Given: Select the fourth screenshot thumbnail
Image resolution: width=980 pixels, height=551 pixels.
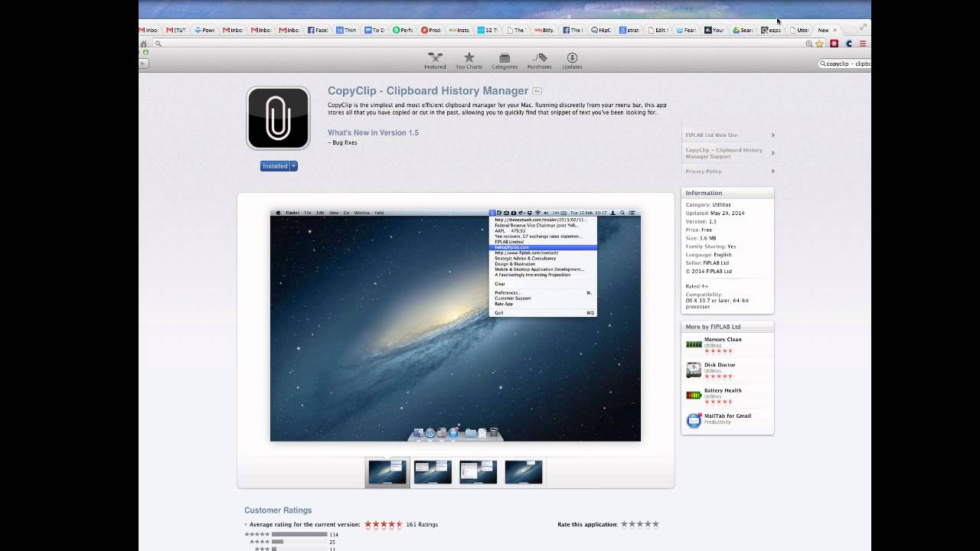Looking at the screenshot, I should pos(524,472).
